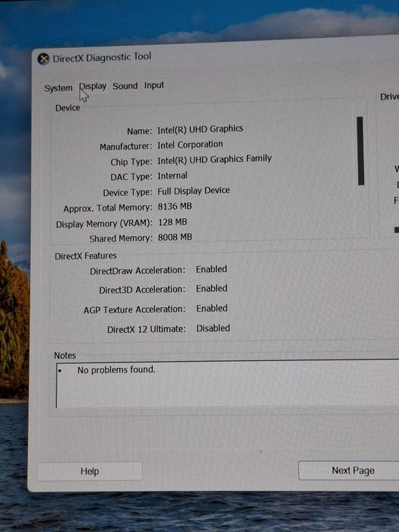Click the 'DirectX 12 Ultimate:' label
399x532 pixels.
click(x=147, y=329)
